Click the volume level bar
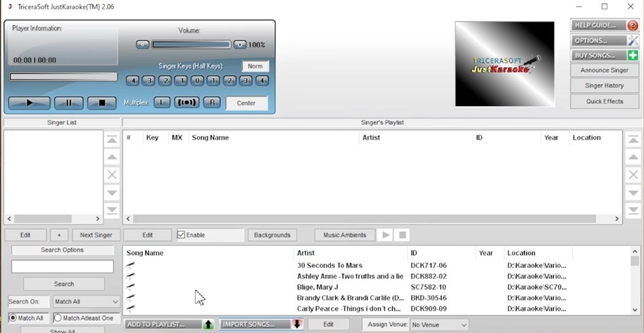The image size is (644, 333). (x=191, y=45)
